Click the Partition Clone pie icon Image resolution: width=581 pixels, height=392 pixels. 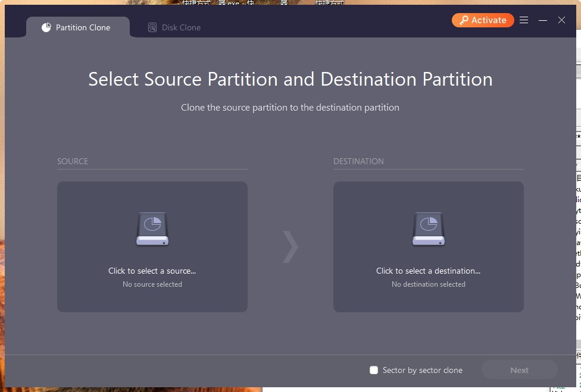pos(46,27)
